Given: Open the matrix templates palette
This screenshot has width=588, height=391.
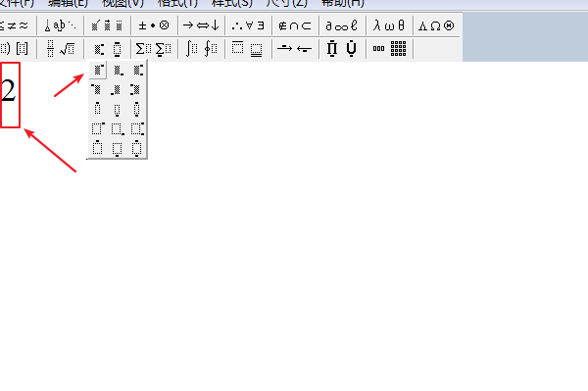Looking at the screenshot, I should point(389,49).
